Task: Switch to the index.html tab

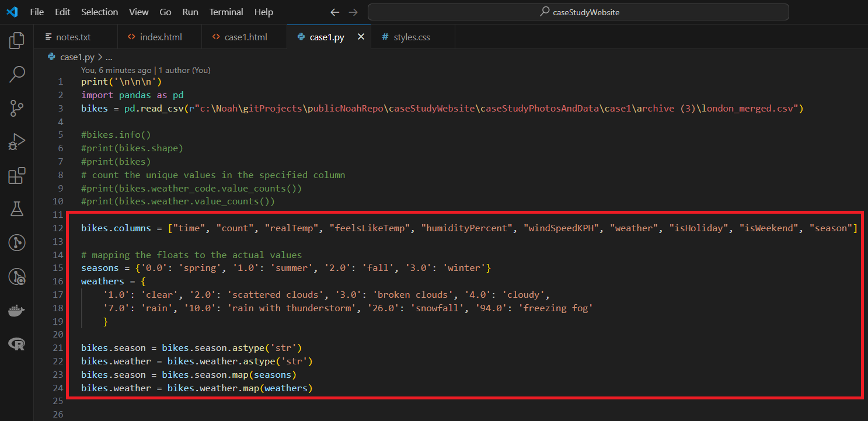Action: click(159, 37)
